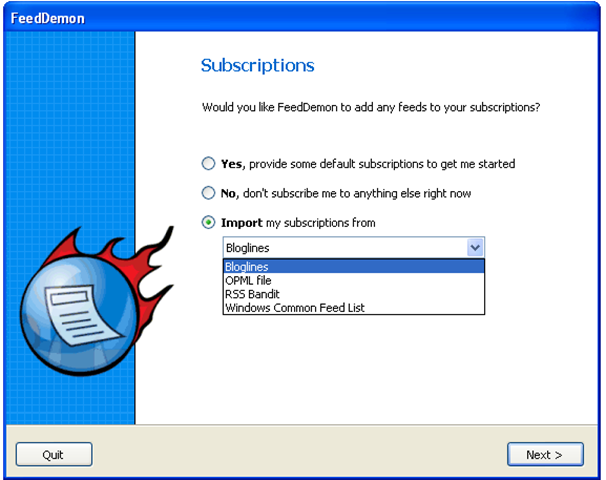The image size is (606, 480).
Task: Click the FeedDemon title bar
Action: pyautogui.click(x=301, y=18)
